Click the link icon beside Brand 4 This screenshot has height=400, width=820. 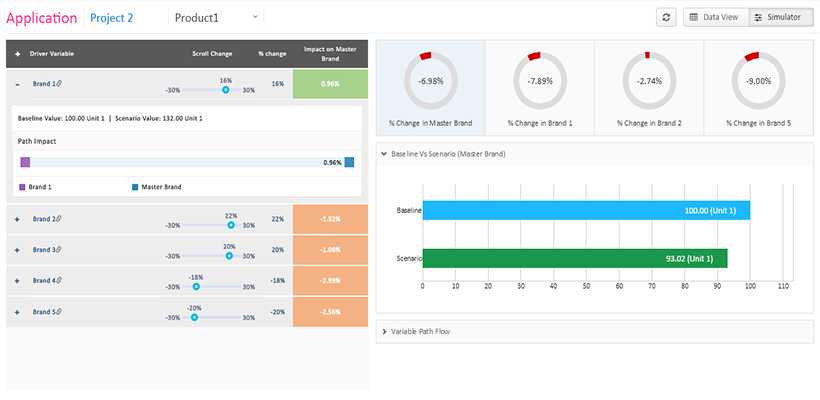tap(59, 281)
